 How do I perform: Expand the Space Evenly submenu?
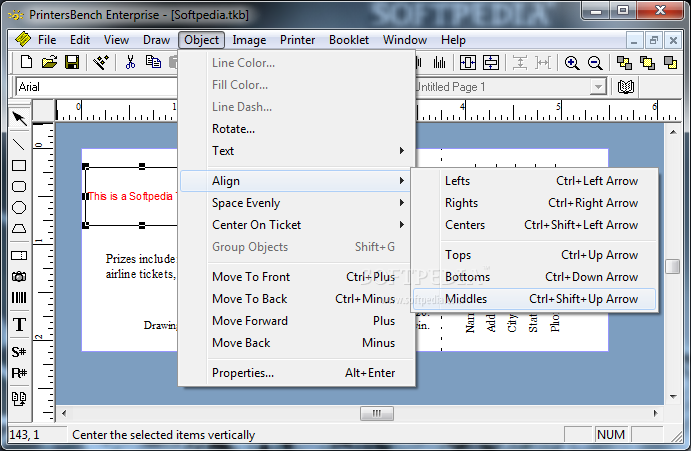(x=297, y=203)
